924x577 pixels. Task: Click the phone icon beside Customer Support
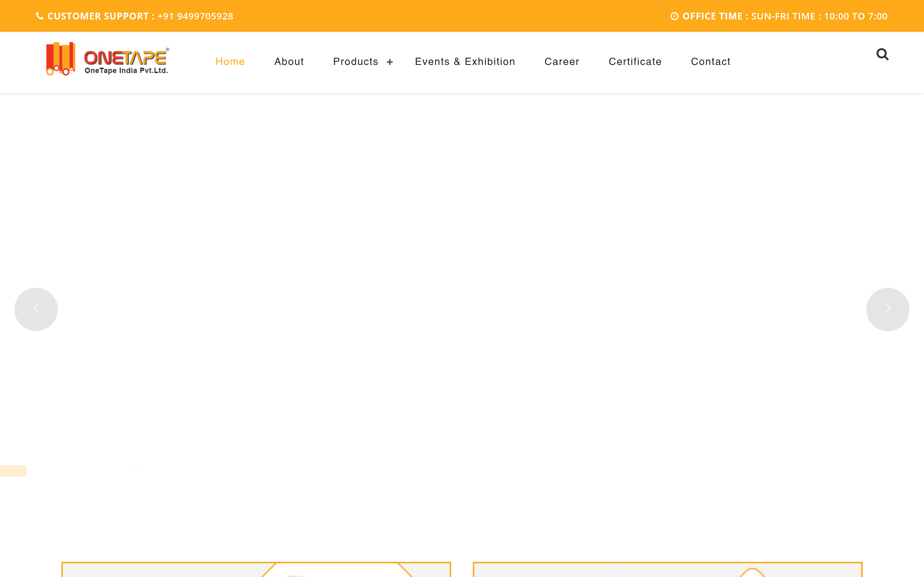pyautogui.click(x=39, y=16)
